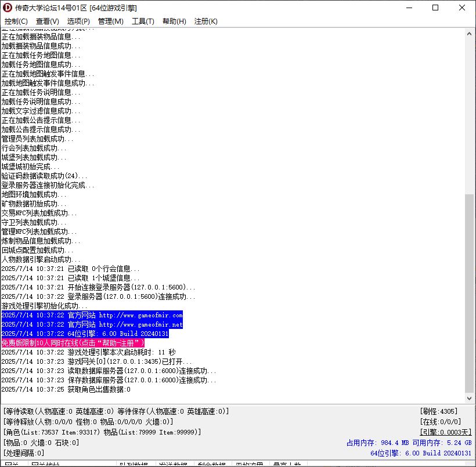Maximize the game engine window
The width and height of the screenshot is (476, 467).
tap(435, 8)
